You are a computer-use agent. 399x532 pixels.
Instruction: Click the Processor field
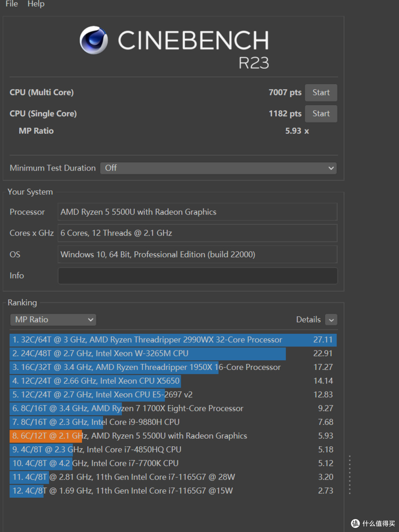point(197,212)
